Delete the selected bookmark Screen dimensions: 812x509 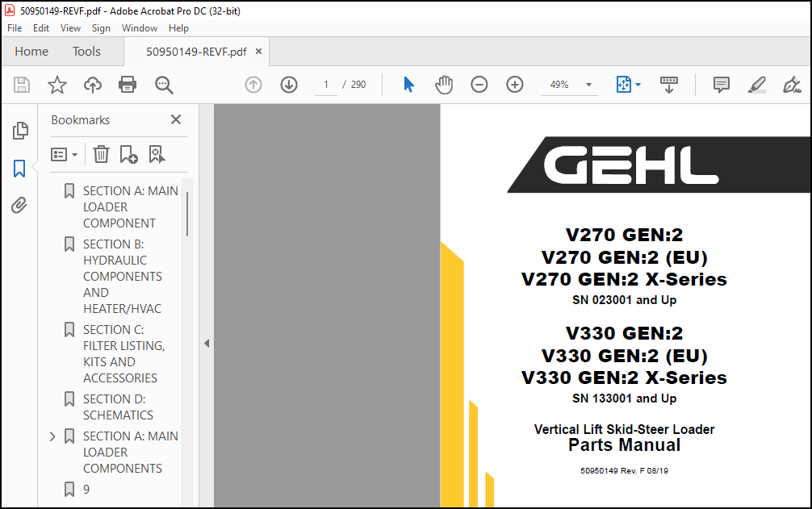click(101, 154)
